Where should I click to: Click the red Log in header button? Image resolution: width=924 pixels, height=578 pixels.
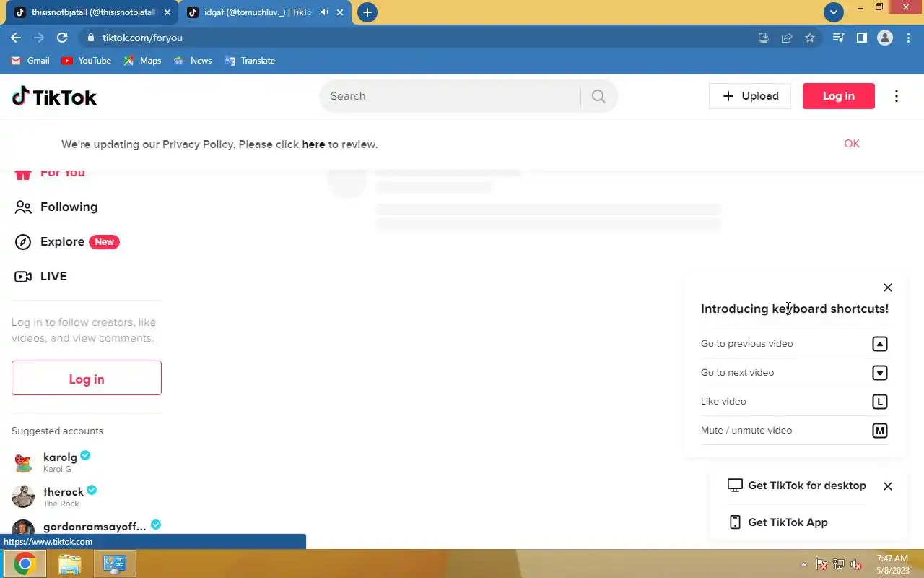pyautogui.click(x=839, y=96)
